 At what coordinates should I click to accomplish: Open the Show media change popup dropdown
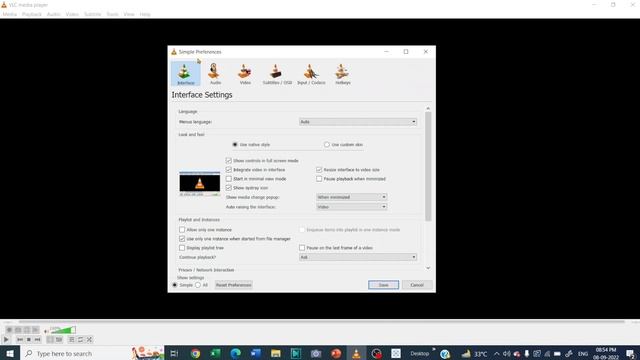pyautogui.click(x=351, y=197)
